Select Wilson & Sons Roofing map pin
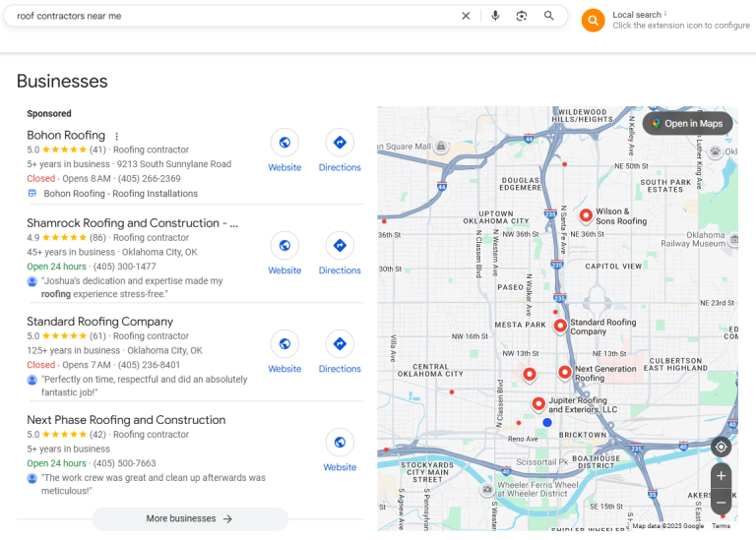This screenshot has width=756, height=540. click(x=586, y=214)
